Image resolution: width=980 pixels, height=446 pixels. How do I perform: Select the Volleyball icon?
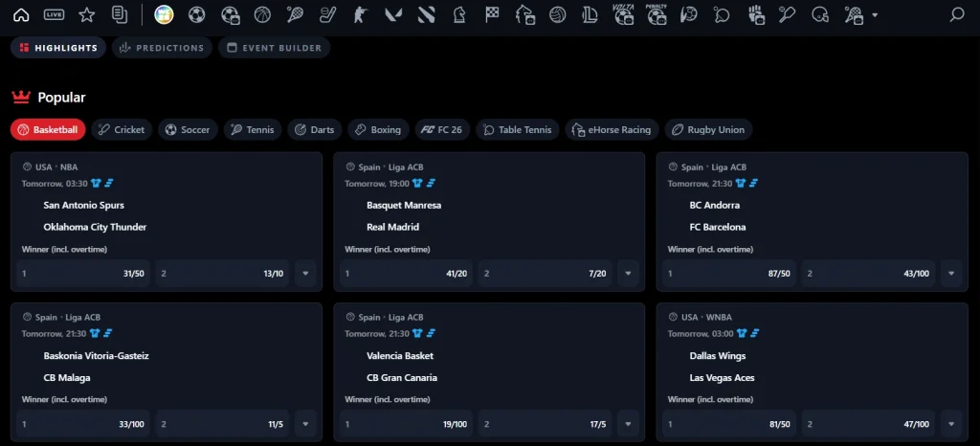pyautogui.click(x=558, y=15)
